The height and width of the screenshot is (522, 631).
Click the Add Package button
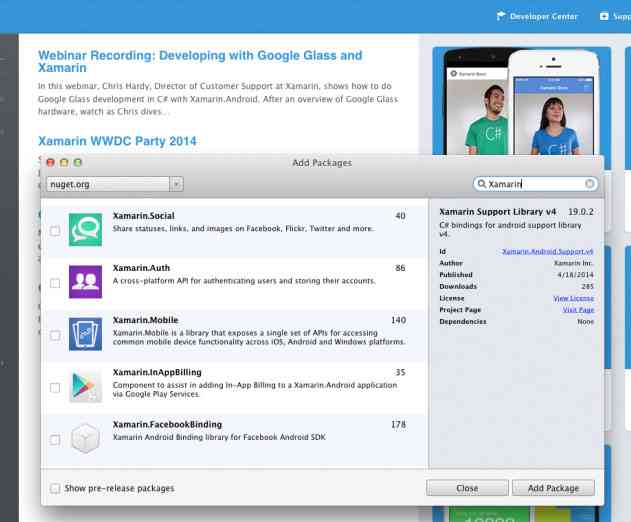click(553, 488)
